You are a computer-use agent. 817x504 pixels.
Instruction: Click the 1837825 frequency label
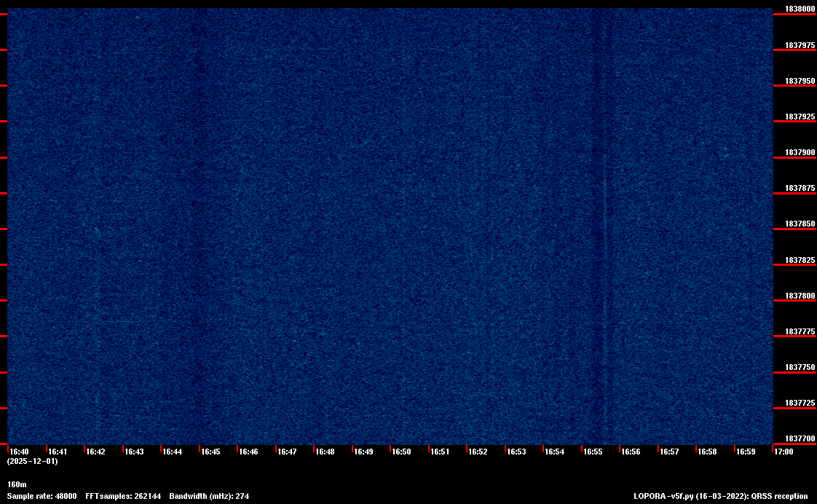tap(800, 260)
